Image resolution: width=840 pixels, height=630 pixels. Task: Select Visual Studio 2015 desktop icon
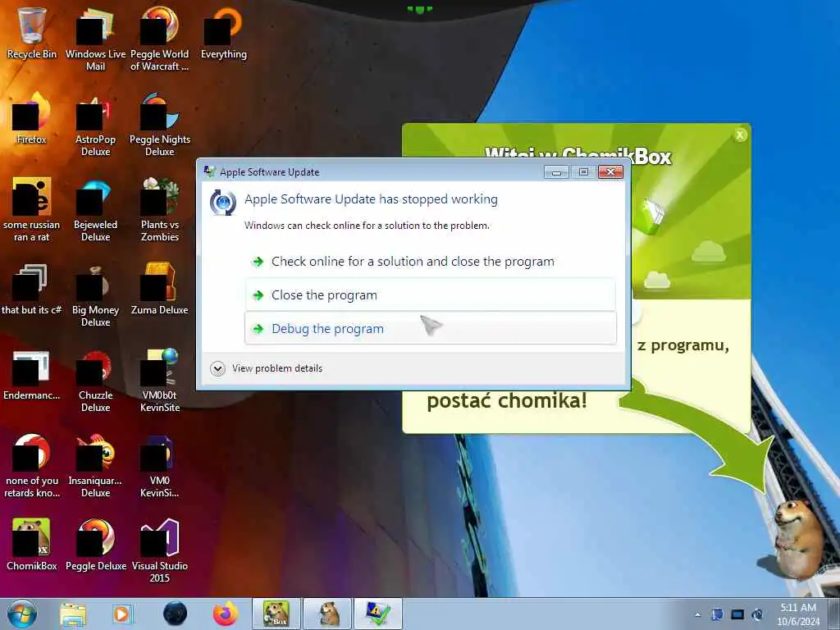pos(160,550)
